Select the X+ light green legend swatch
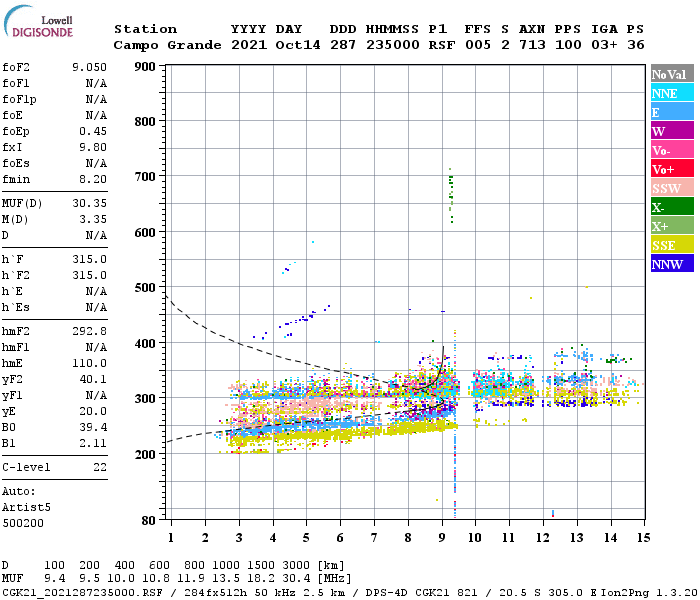 click(672, 226)
